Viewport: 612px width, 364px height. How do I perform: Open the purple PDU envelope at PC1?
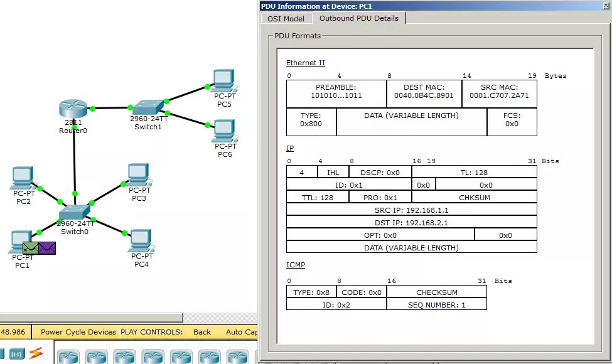click(x=47, y=248)
